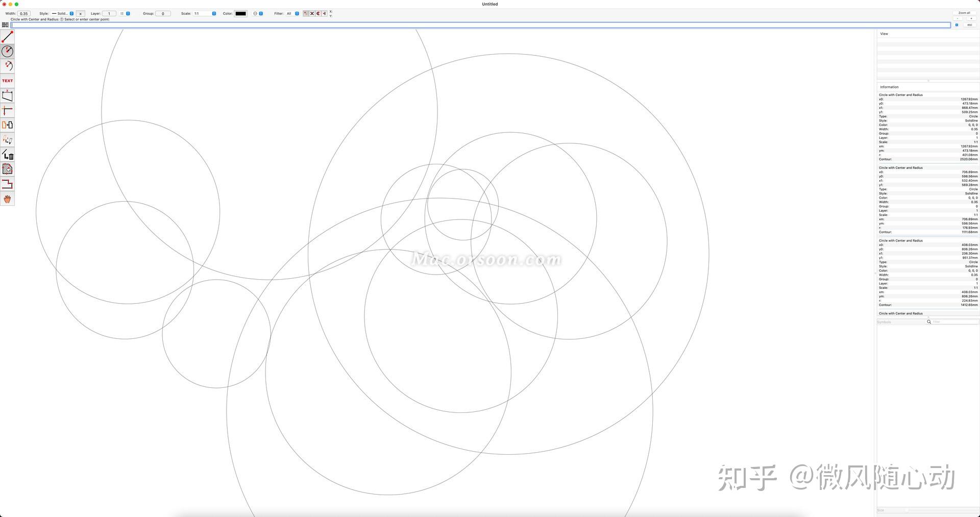Select the Polyline stair-shaped tool
Viewport: 980px width, 517px height.
pos(7,184)
